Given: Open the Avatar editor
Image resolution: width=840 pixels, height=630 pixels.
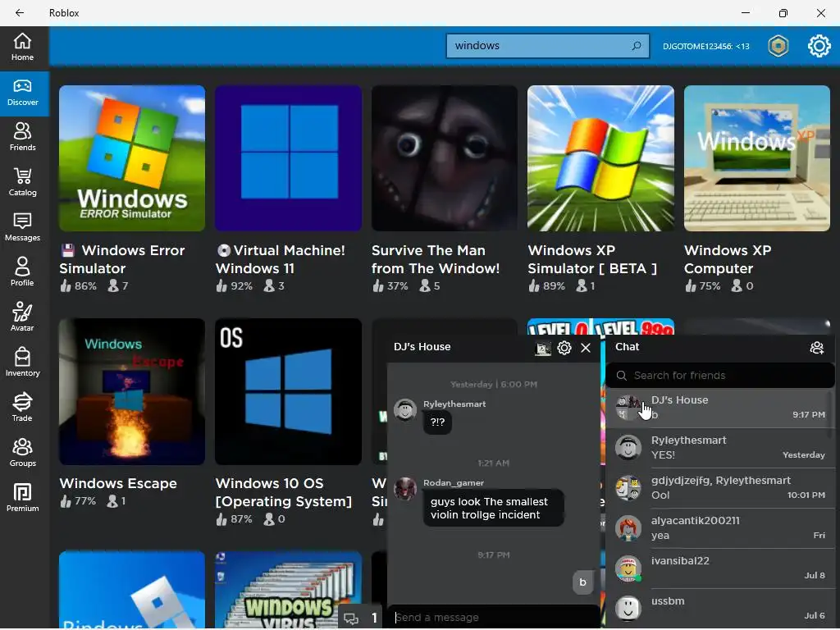Looking at the screenshot, I should [22, 317].
